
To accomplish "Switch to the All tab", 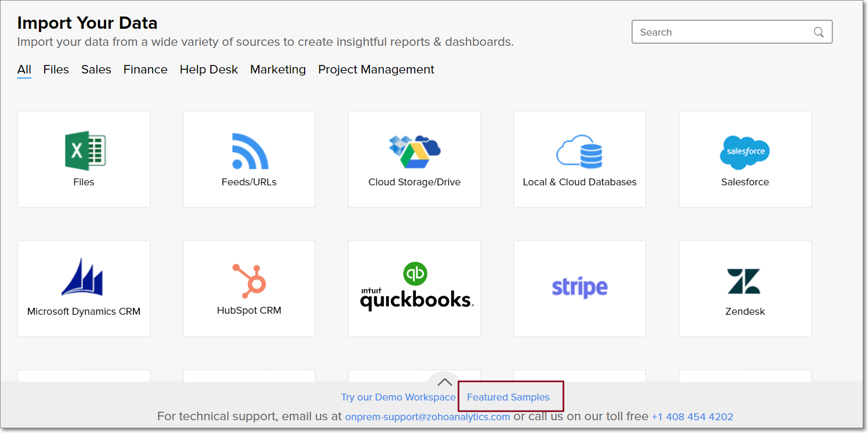I will 24,70.
